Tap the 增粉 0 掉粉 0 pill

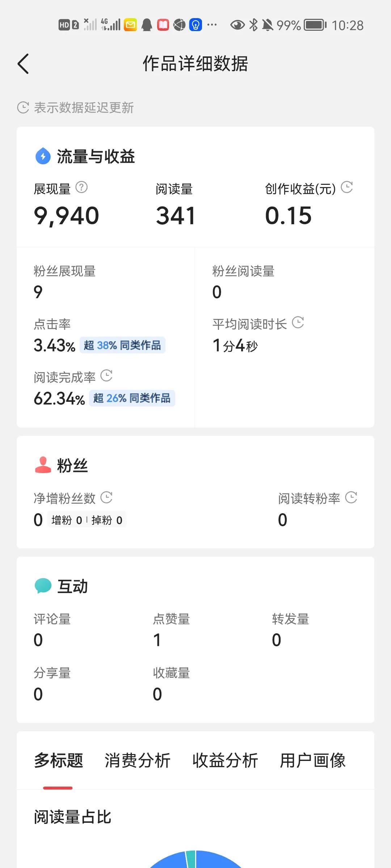click(87, 520)
